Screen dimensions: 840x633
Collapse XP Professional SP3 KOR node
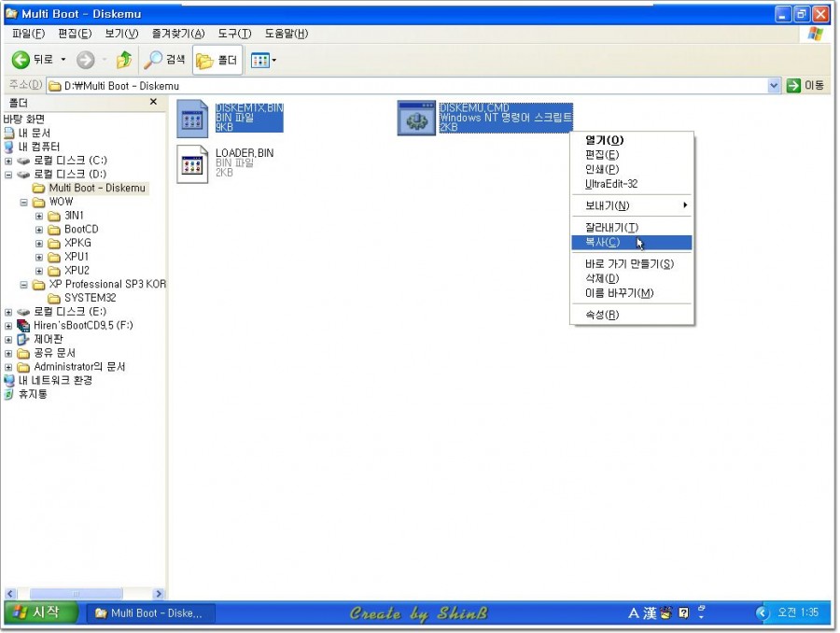23,285
